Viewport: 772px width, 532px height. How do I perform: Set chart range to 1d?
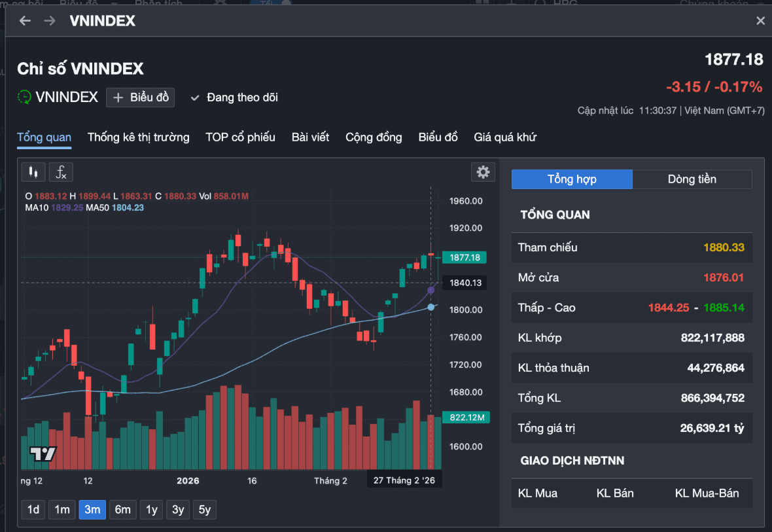(33, 509)
